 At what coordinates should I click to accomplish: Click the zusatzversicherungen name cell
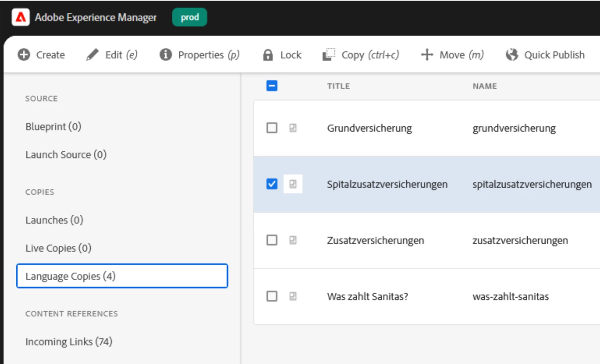(520, 241)
